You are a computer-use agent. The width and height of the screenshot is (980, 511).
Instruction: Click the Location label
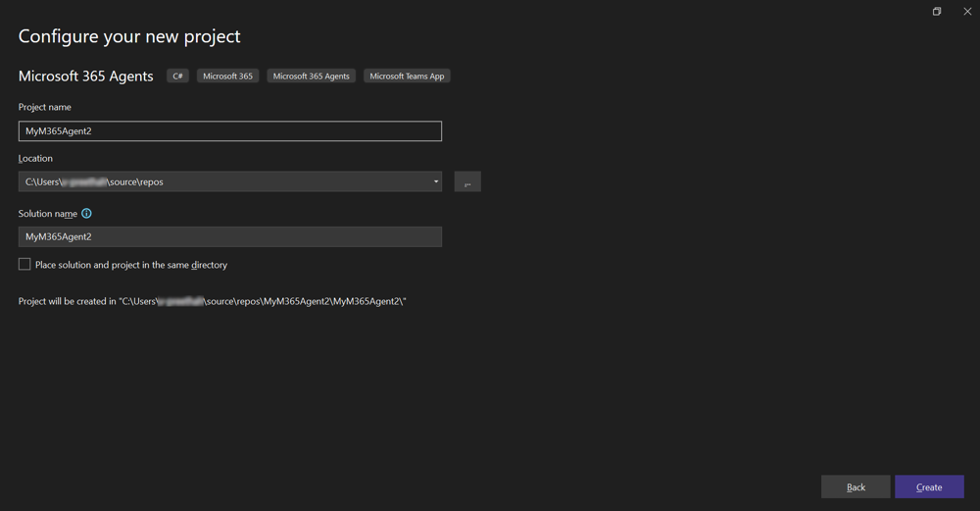click(x=35, y=158)
